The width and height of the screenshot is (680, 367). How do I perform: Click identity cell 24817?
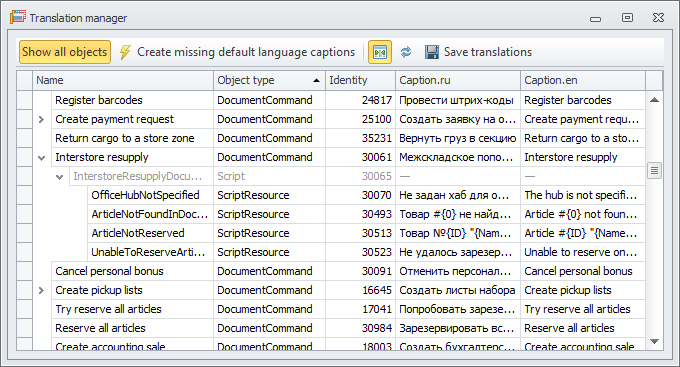360,100
